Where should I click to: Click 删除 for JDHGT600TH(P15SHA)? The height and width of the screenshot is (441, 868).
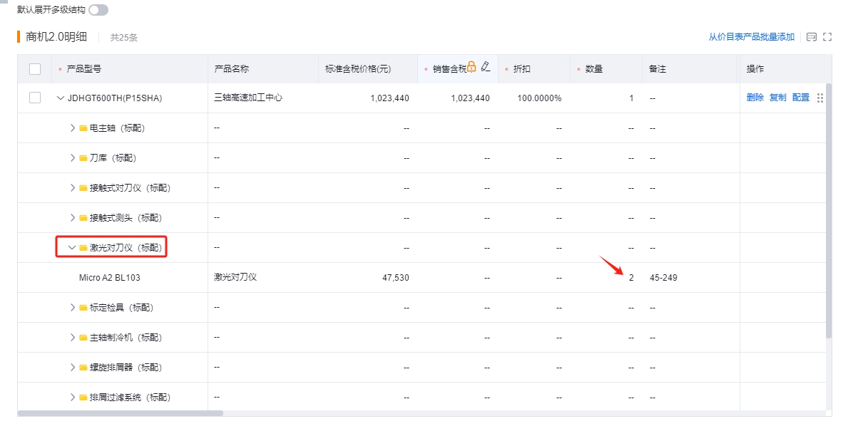coord(755,98)
